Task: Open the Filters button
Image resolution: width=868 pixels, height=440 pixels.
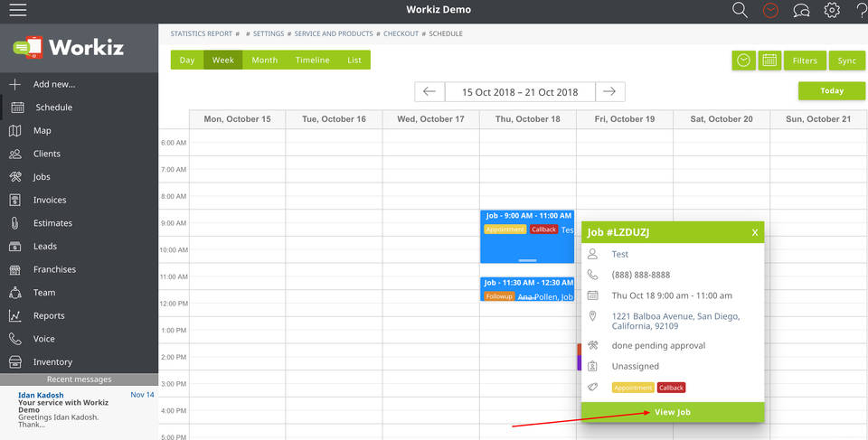Action: click(805, 61)
